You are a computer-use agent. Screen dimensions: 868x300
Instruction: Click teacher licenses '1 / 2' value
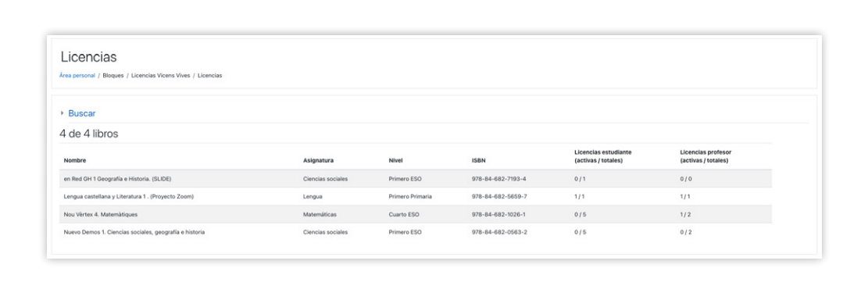pos(685,214)
